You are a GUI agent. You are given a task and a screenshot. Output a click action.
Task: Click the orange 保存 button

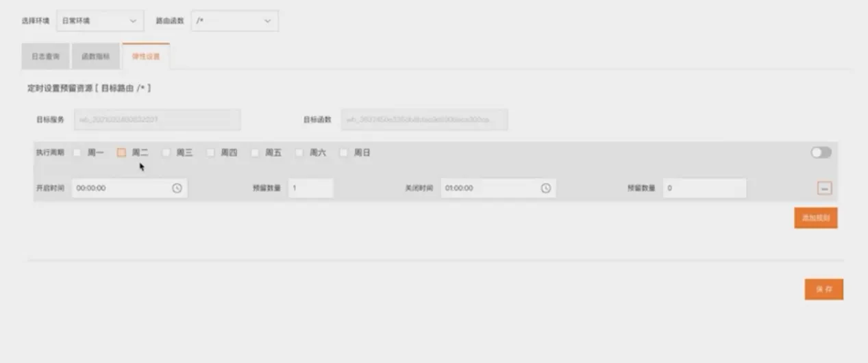824,290
